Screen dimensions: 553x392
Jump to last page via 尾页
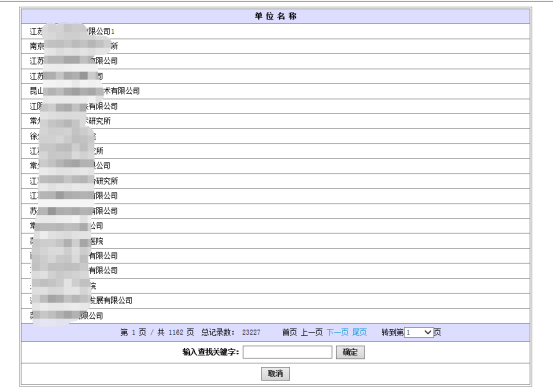pos(359,332)
